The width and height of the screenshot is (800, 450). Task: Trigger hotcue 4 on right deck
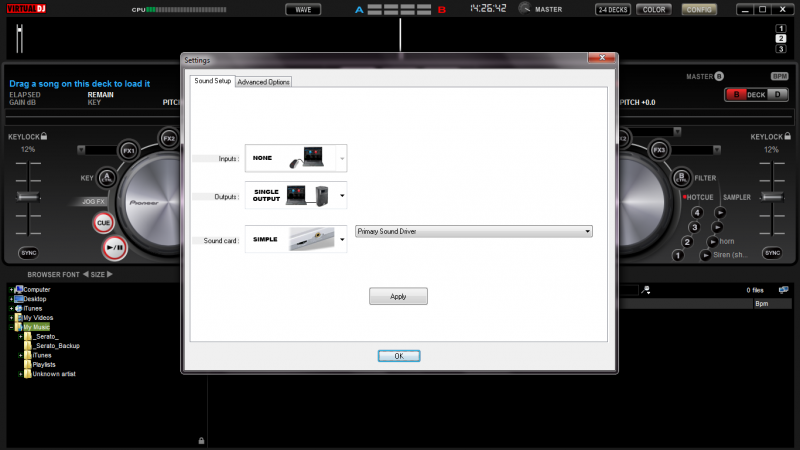point(696,212)
